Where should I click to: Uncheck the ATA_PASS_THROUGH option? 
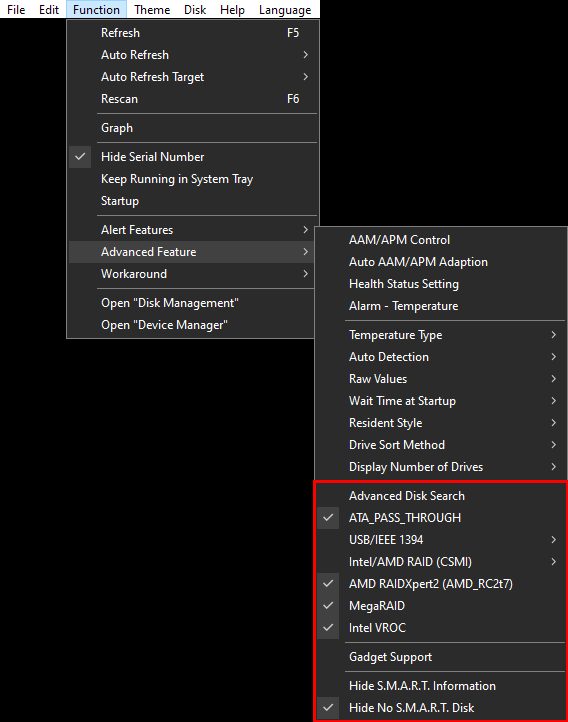(x=441, y=518)
